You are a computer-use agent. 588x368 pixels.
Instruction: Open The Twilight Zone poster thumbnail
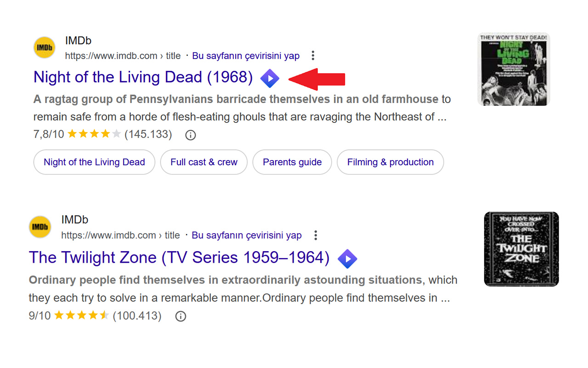click(521, 249)
